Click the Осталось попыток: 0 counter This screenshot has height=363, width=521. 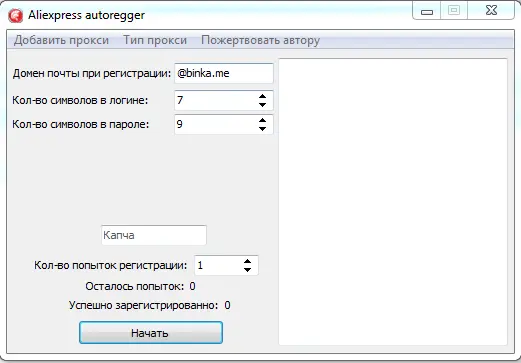(x=140, y=286)
